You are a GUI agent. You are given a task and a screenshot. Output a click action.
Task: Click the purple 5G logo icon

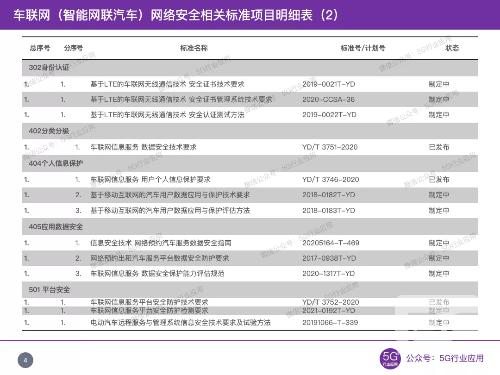[x=390, y=358]
